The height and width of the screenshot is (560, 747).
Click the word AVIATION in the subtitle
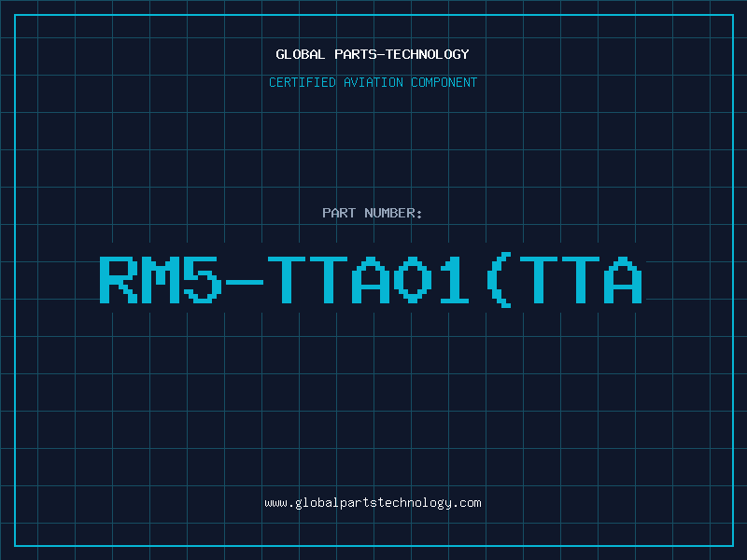373,82
